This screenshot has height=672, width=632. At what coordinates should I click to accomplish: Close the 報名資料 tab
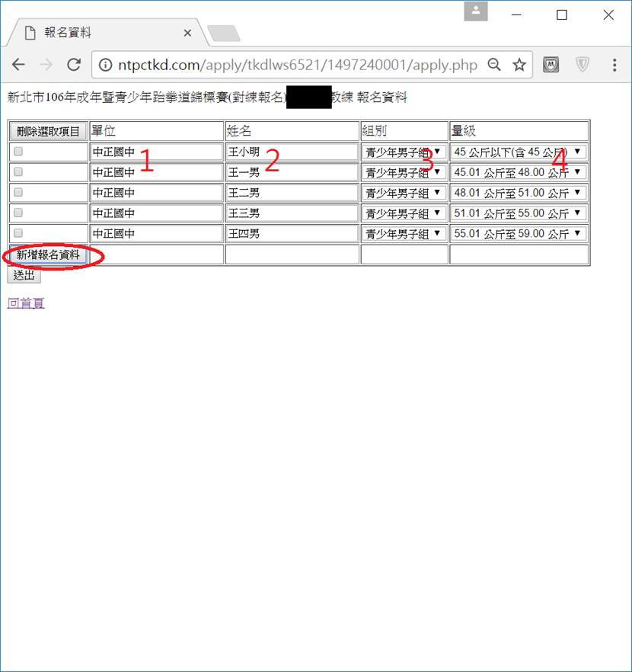[x=187, y=33]
